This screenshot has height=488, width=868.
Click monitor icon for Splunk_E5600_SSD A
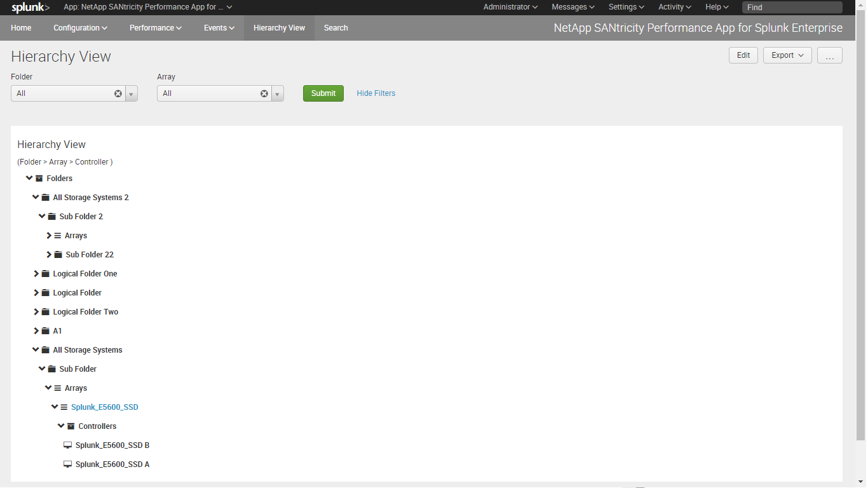pos(68,464)
